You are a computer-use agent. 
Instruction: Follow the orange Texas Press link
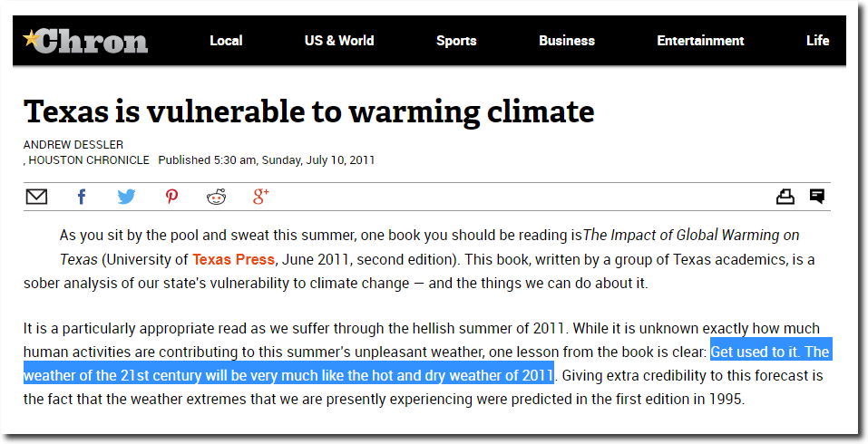pyautogui.click(x=234, y=259)
